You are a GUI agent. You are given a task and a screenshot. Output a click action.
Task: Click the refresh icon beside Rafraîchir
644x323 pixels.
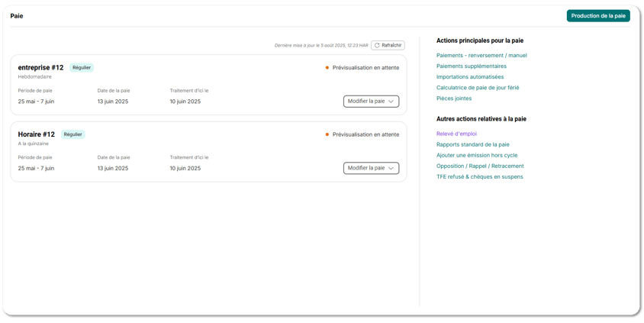377,45
